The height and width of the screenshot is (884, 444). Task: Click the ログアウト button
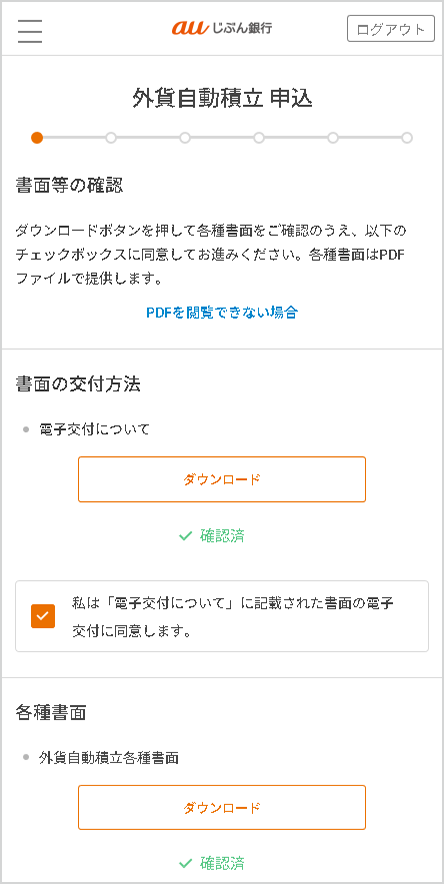click(390, 29)
